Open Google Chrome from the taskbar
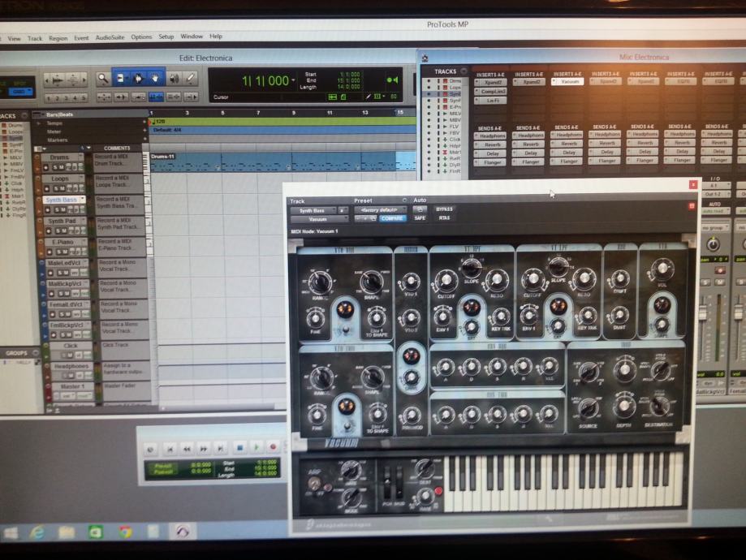This screenshot has width=746, height=560. pyautogui.click(x=125, y=532)
